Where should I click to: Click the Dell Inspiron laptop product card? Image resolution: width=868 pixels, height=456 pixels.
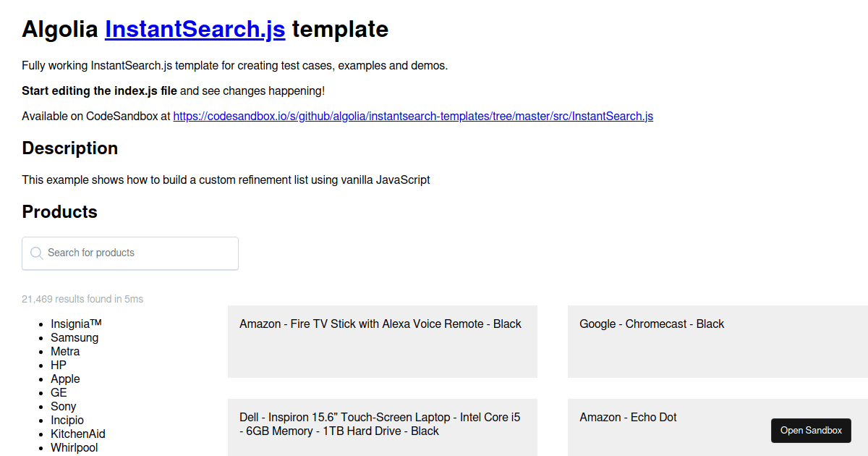[382, 427]
